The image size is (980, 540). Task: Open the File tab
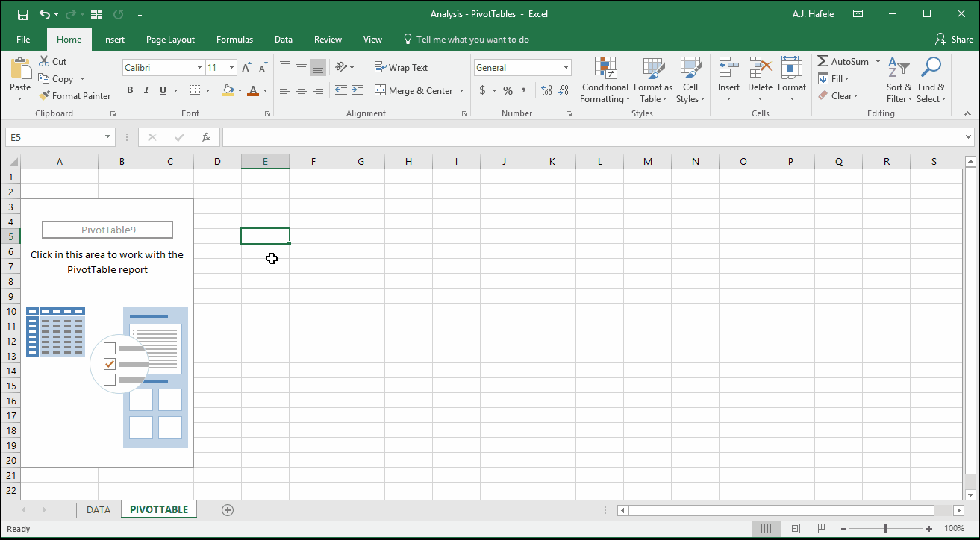23,40
